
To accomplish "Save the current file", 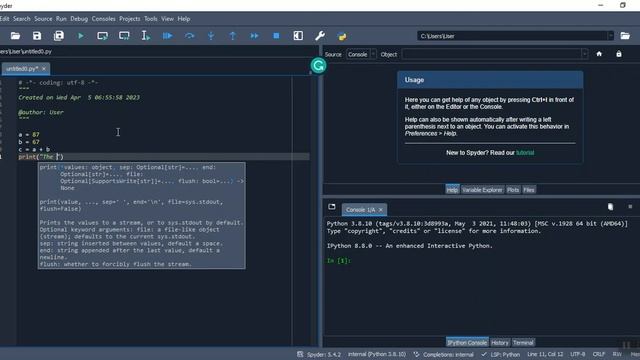I will pos(37,36).
